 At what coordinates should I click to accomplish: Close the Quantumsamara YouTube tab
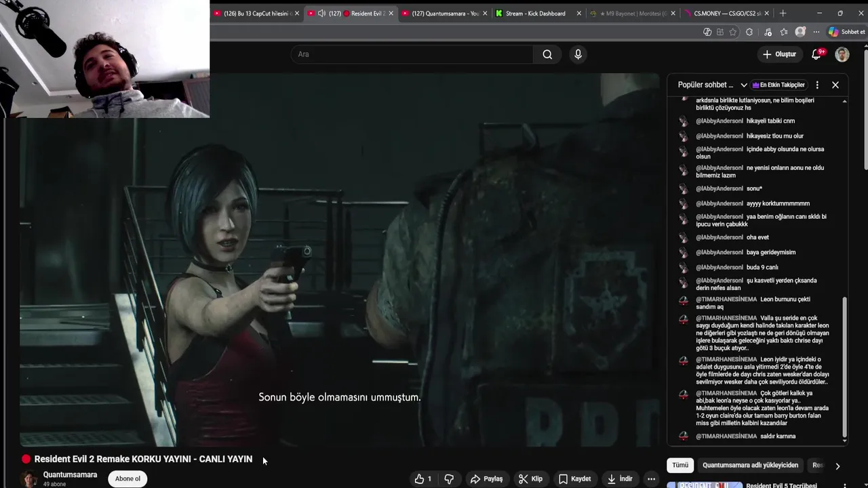click(485, 14)
